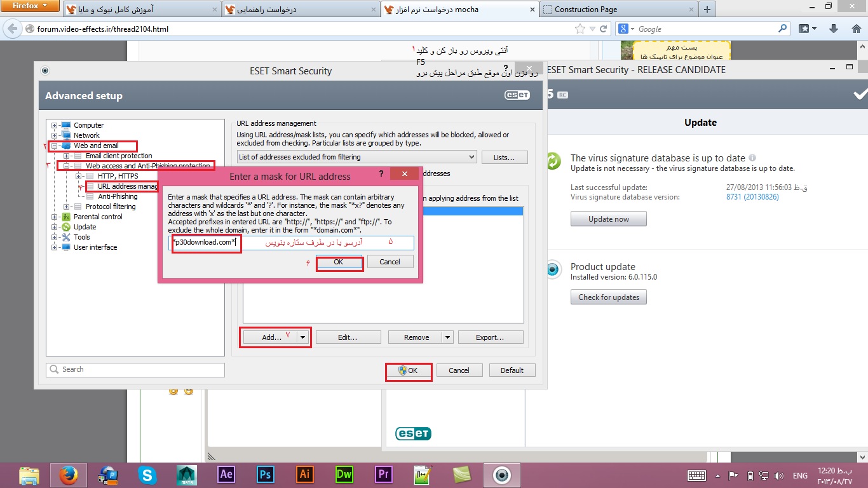Expand the Tools node in the setup tree
The height and width of the screenshot is (488, 868).
pos(55,237)
